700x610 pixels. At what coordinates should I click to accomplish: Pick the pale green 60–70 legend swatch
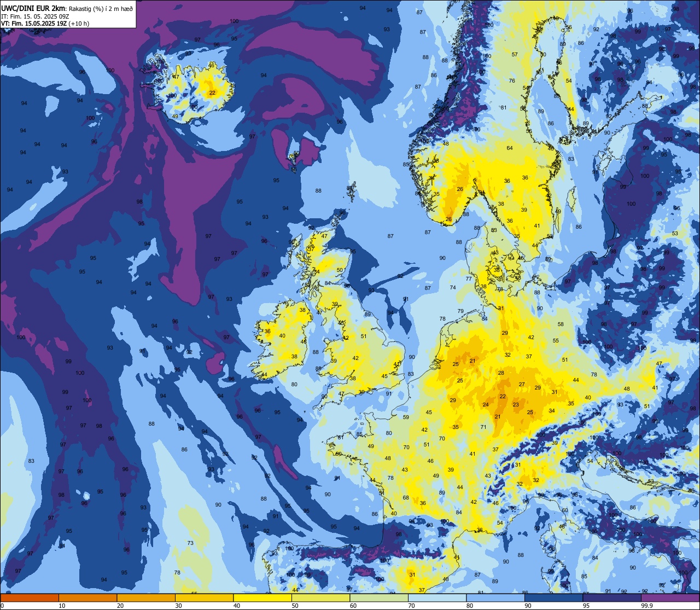[379, 597]
